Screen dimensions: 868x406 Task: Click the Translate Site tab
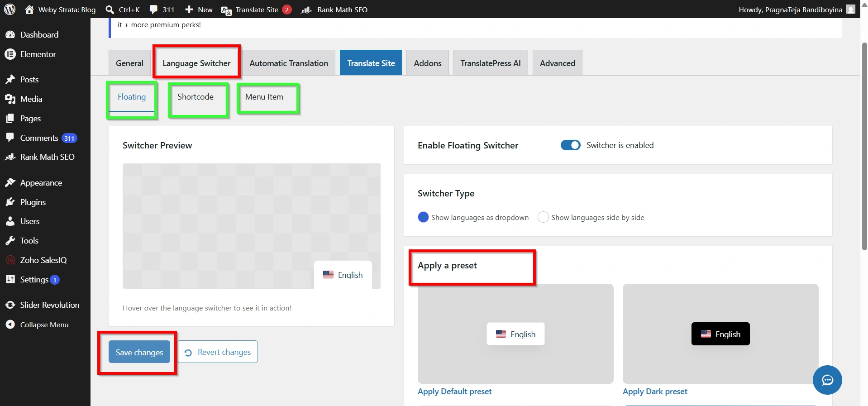click(371, 63)
